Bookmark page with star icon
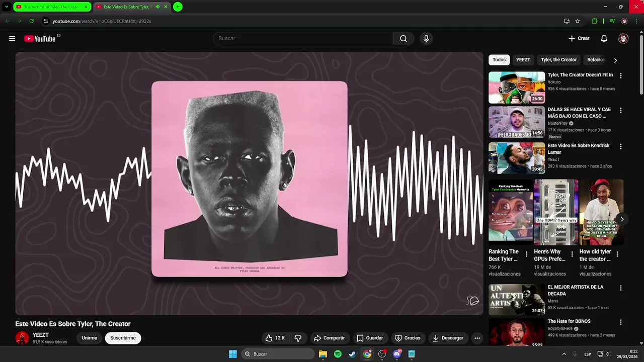This screenshot has height=362, width=644. (x=578, y=21)
